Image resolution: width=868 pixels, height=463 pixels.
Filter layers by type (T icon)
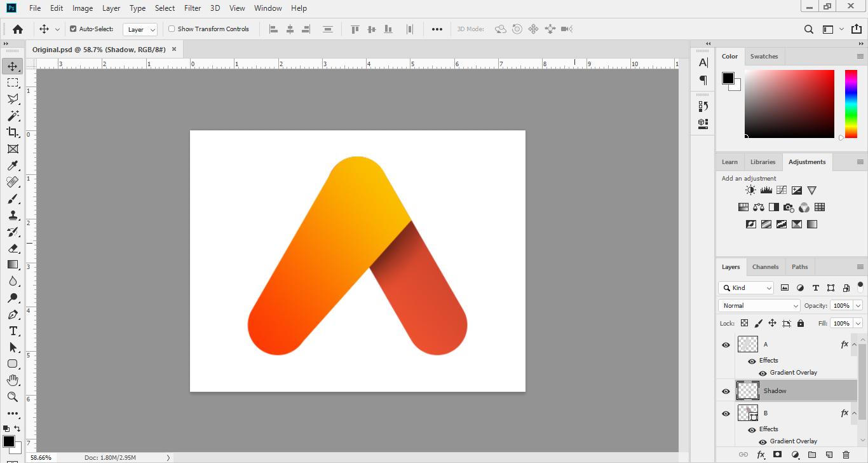coord(815,288)
